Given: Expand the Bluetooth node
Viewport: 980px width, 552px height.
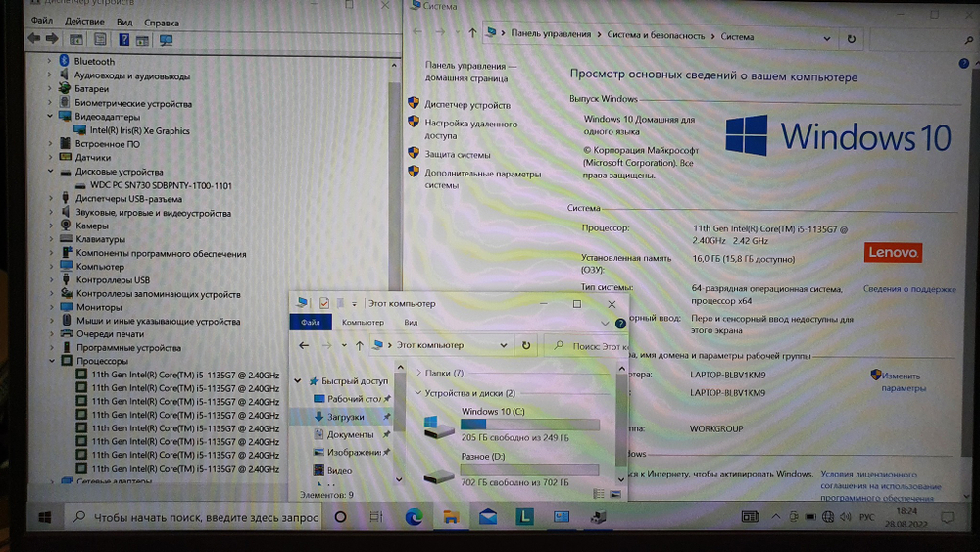Looking at the screenshot, I should coord(49,61).
